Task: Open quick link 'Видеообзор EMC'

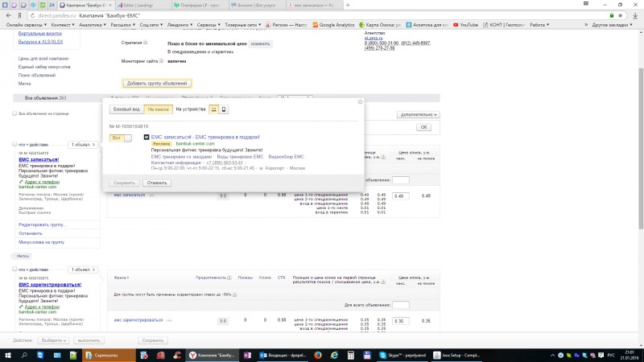Action: coord(287,157)
